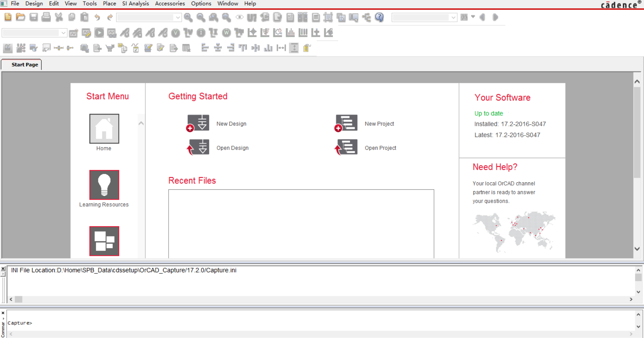Viewport: 644px width, 338px height.
Task: Click the green 'Up to date' text
Action: (x=489, y=113)
